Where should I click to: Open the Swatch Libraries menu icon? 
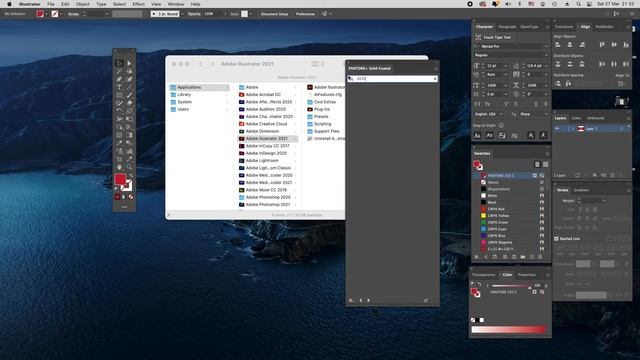click(476, 257)
